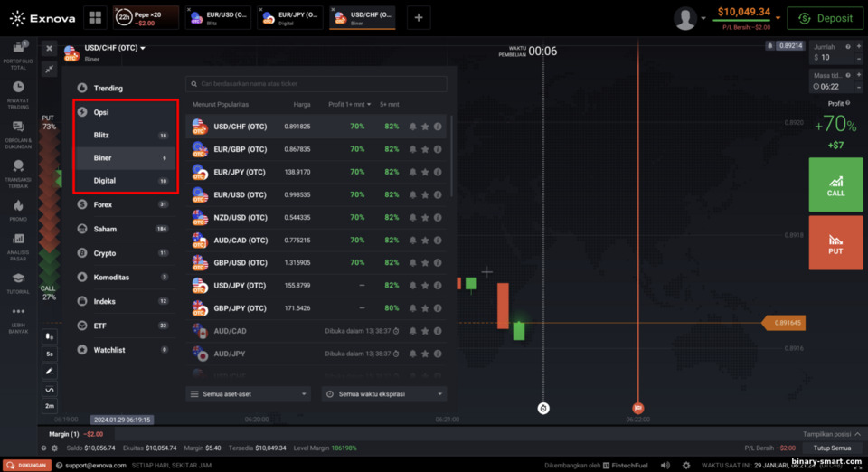Toggle favorite star for AUD/JPY

pos(425,354)
